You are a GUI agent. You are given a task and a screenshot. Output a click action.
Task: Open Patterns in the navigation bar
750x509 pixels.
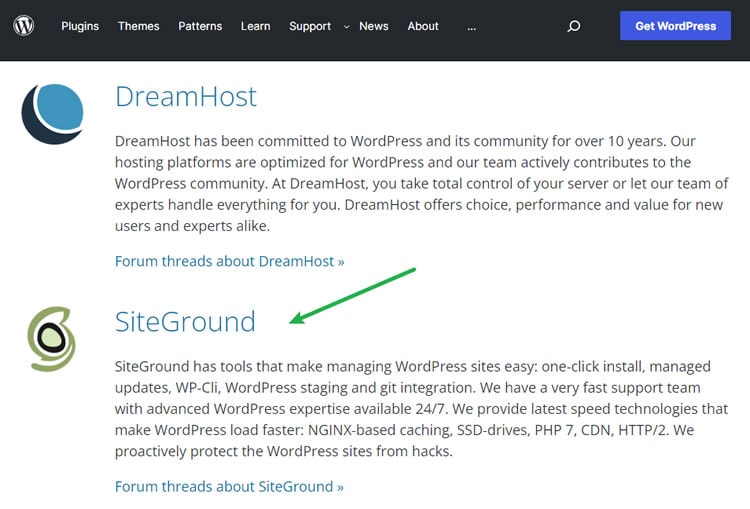(x=200, y=26)
